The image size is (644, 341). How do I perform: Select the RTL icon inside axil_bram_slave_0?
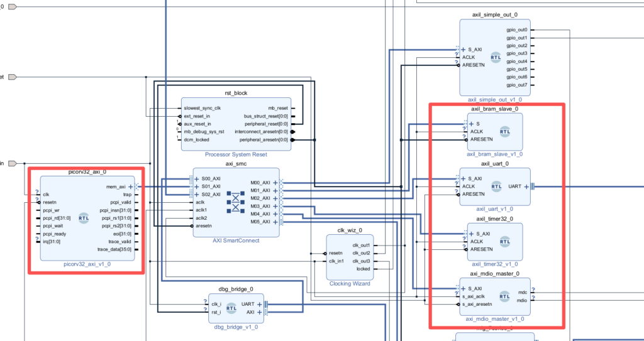tap(504, 131)
